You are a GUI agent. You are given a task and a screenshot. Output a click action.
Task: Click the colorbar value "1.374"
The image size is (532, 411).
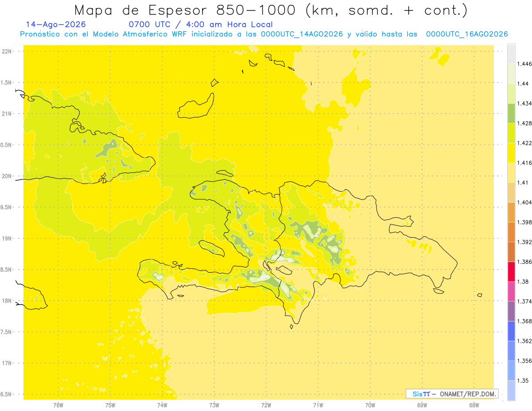524,301
